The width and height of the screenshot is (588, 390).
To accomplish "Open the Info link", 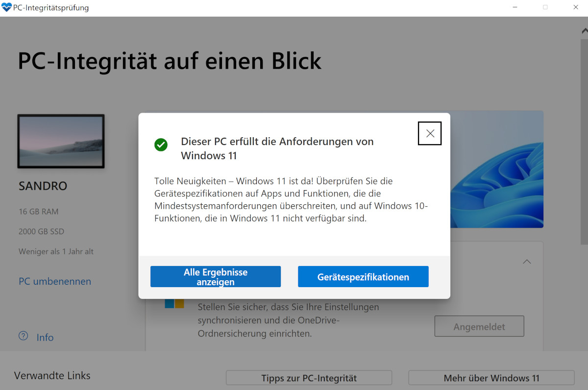I will [x=45, y=337].
